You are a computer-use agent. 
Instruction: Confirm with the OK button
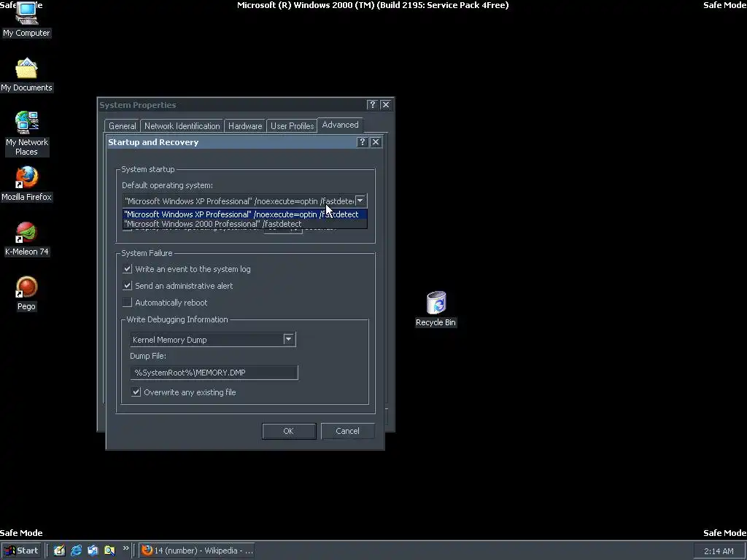point(289,431)
